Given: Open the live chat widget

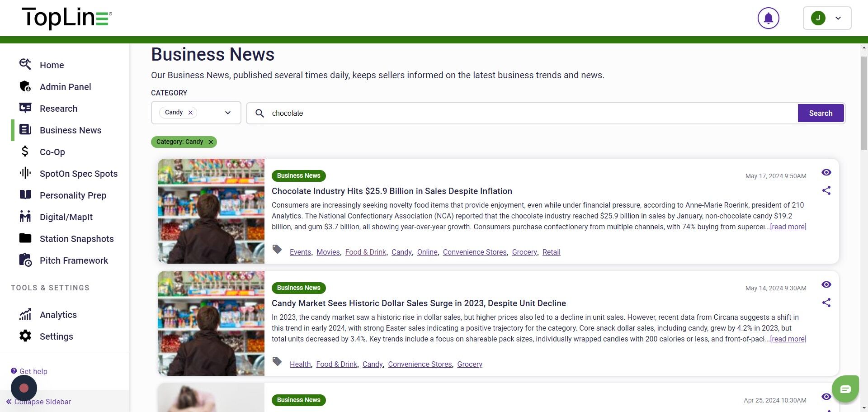Looking at the screenshot, I should pyautogui.click(x=845, y=389).
